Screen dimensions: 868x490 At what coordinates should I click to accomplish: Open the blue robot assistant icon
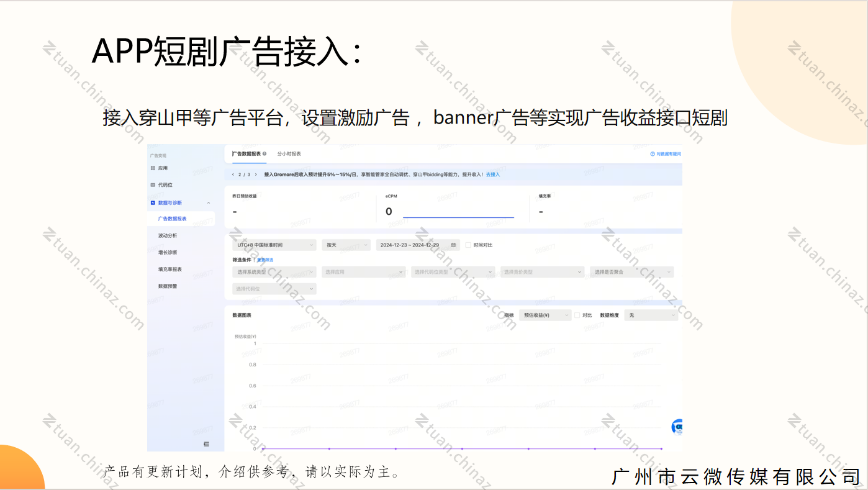coord(677,427)
